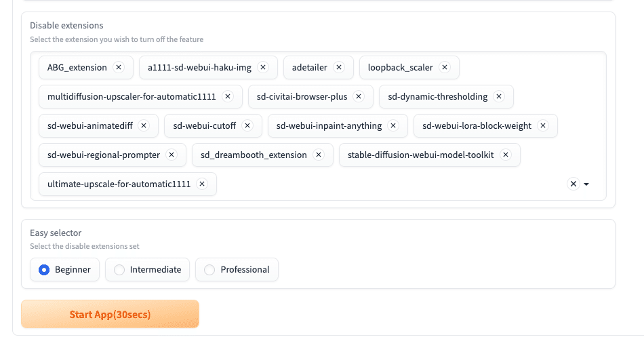
Task: Remove the sd-webui-cutoff tag
Action: [x=247, y=125]
